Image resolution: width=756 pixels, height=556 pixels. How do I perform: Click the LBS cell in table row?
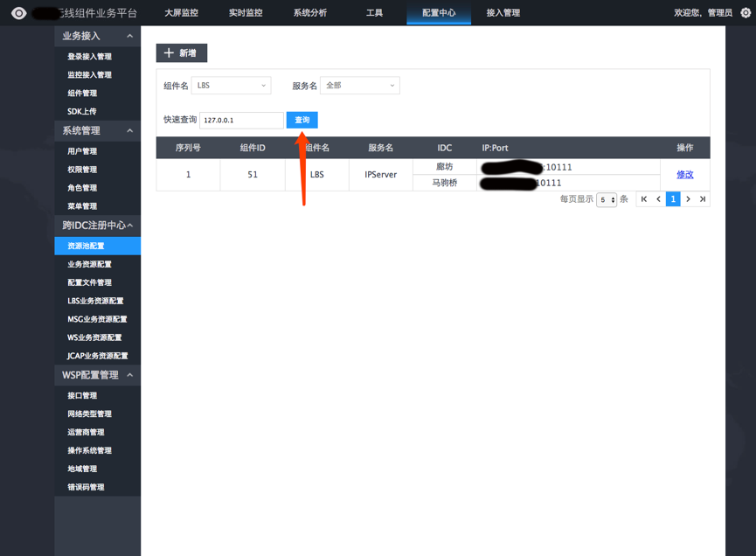click(x=316, y=175)
